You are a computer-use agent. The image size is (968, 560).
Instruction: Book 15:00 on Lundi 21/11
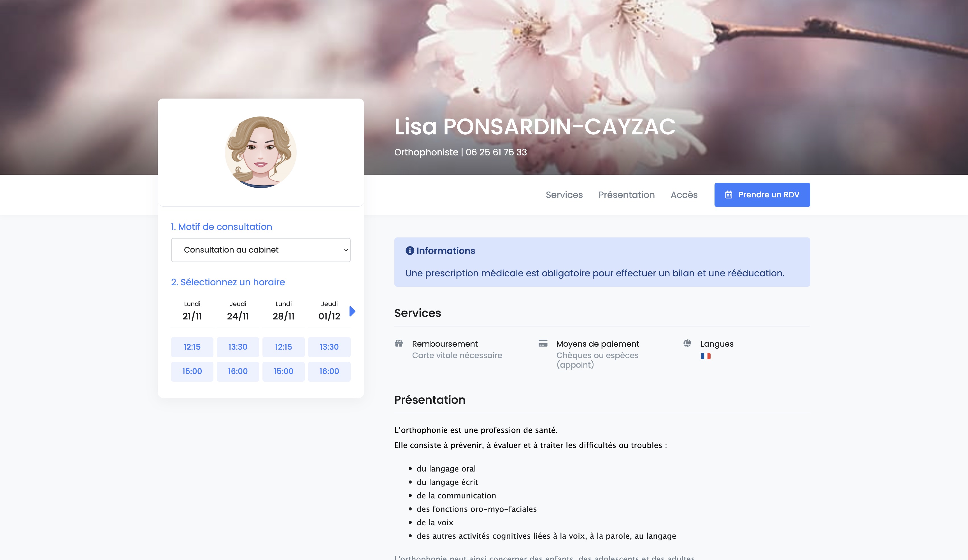[192, 371]
